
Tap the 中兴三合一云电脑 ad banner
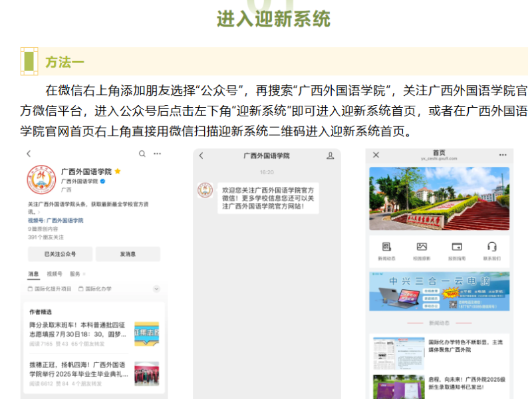440,291
